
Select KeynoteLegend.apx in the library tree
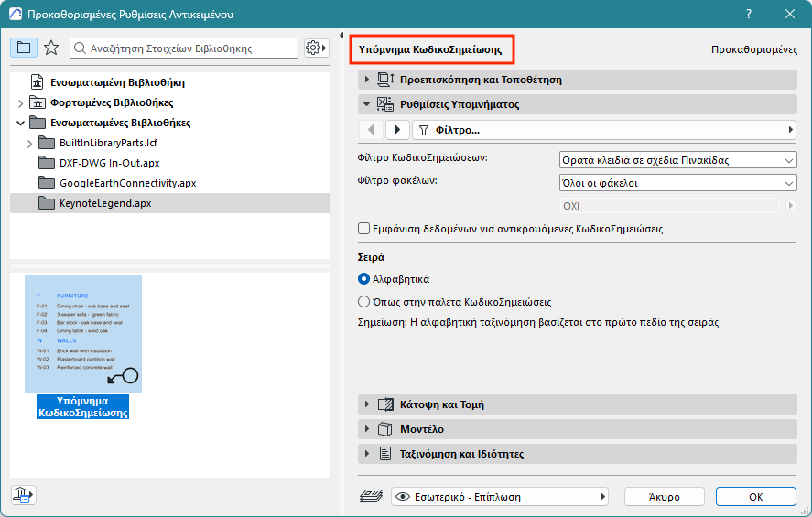pyautogui.click(x=105, y=203)
